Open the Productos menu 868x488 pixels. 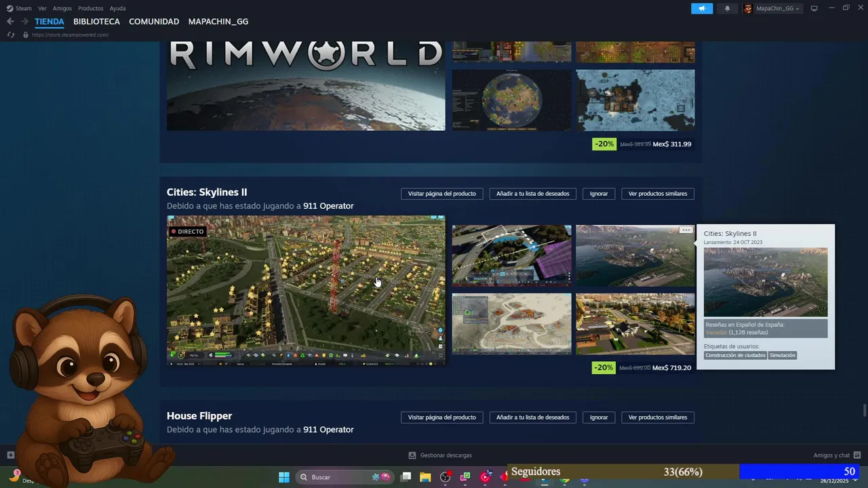click(91, 8)
